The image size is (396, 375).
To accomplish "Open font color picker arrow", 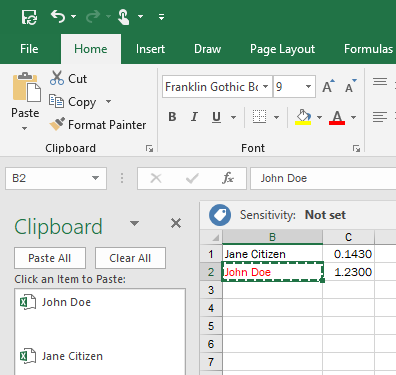I will tap(354, 117).
